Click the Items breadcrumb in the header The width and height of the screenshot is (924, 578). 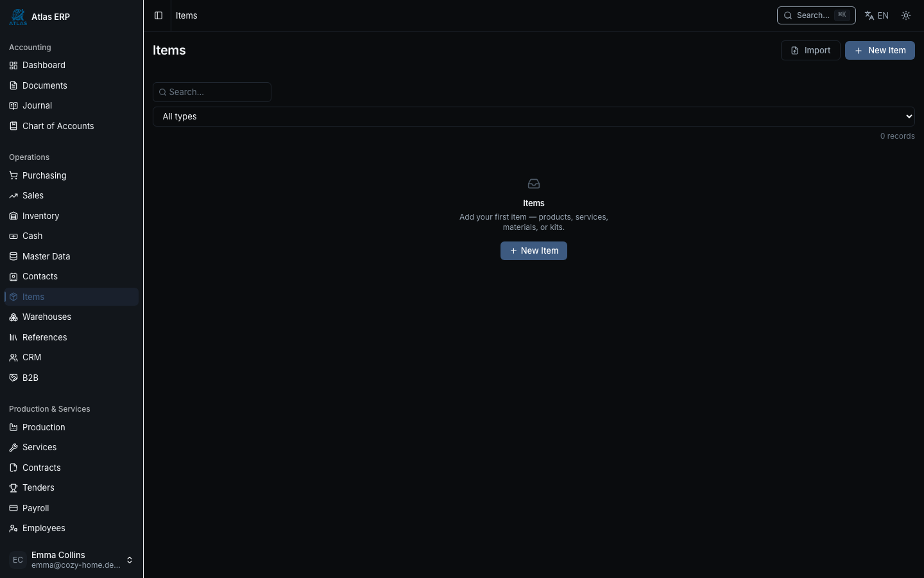[187, 15]
